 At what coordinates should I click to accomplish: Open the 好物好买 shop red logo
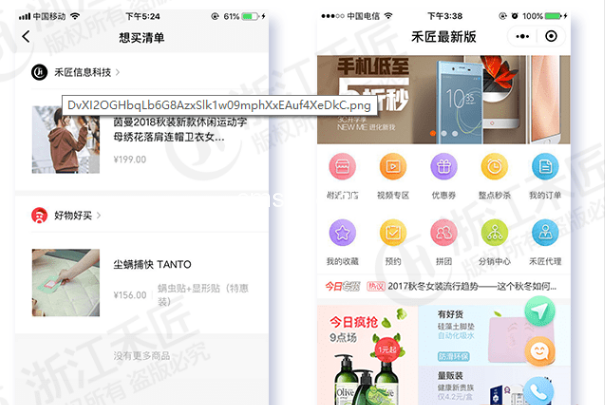39,215
